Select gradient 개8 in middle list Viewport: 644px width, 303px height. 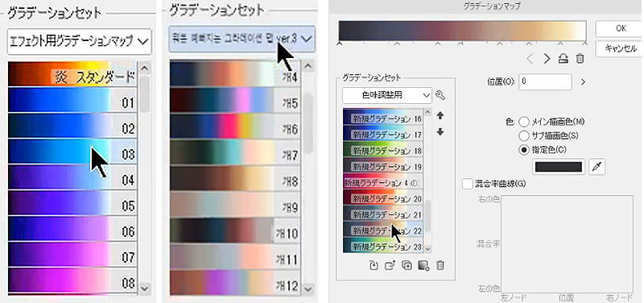point(235,178)
